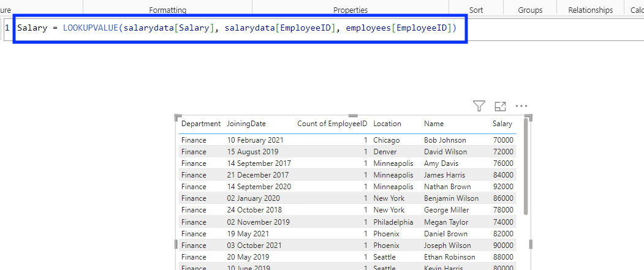Viewport: 644px width, 270px height.
Task: Select the "Daniel Brown" name cell
Action: (x=445, y=233)
